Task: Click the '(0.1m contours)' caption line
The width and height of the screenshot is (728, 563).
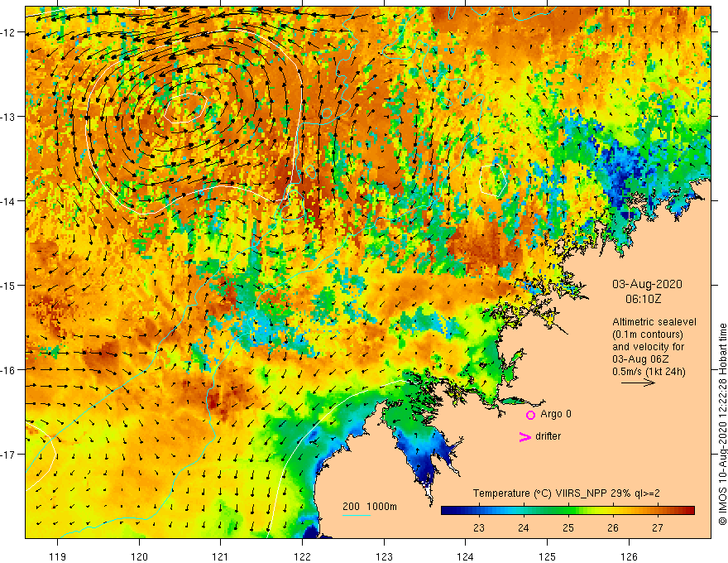Action: (648, 334)
